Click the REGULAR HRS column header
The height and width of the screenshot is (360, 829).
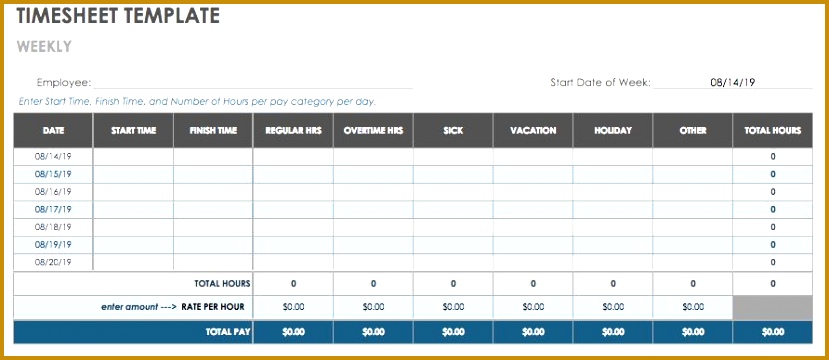tap(293, 130)
